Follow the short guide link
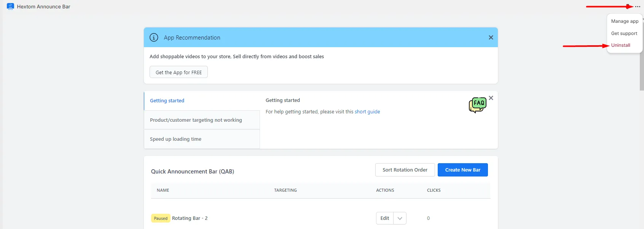The width and height of the screenshot is (644, 229). point(367,112)
